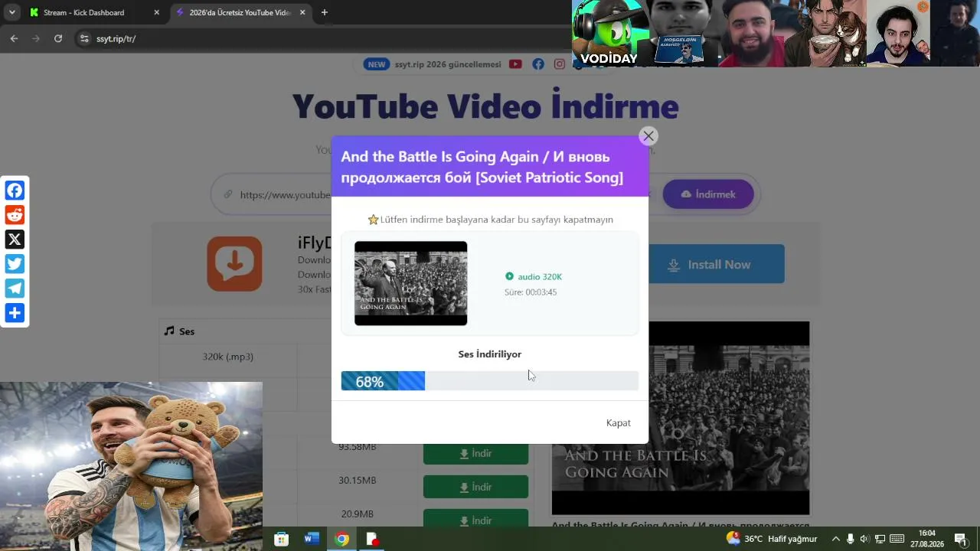Viewport: 980px width, 551px height.
Task: Select the ssyt.rip YouTube Video tab
Action: pyautogui.click(x=240, y=12)
